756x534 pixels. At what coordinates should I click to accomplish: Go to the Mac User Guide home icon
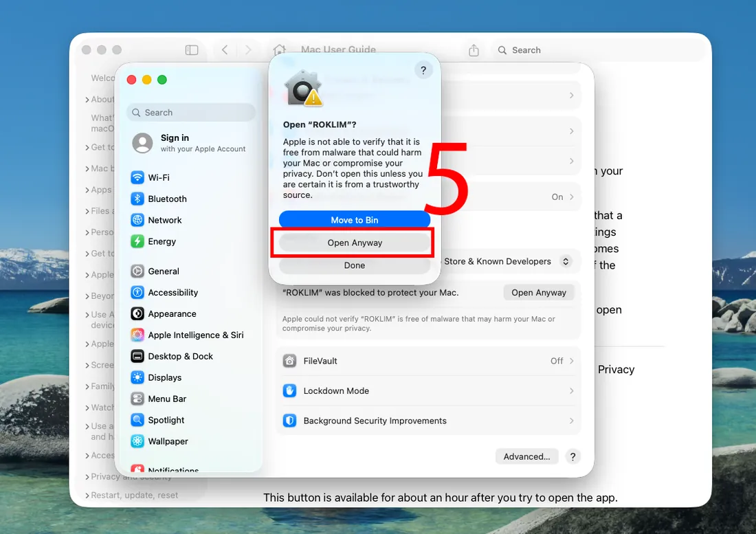click(279, 49)
